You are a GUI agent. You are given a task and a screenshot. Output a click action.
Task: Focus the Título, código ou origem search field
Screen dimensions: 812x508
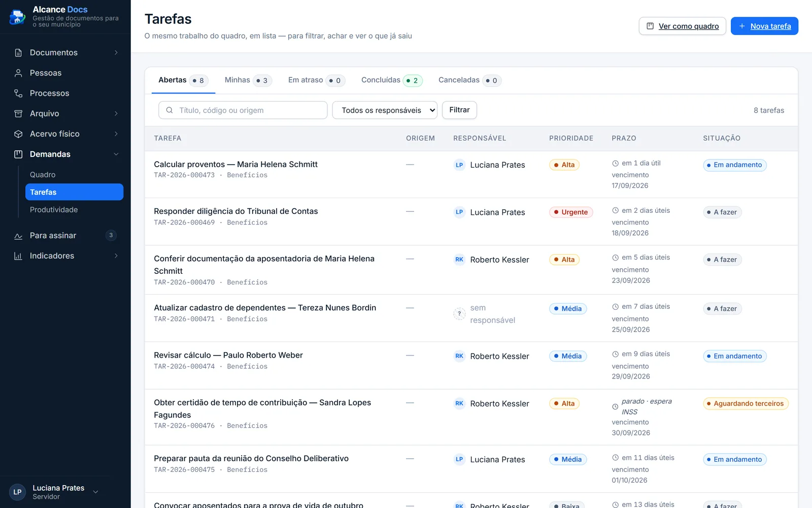point(243,110)
